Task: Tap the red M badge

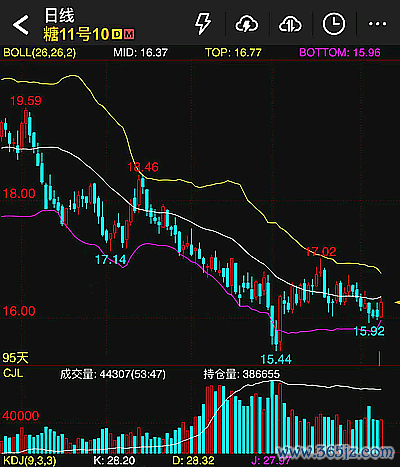Action: click(129, 34)
